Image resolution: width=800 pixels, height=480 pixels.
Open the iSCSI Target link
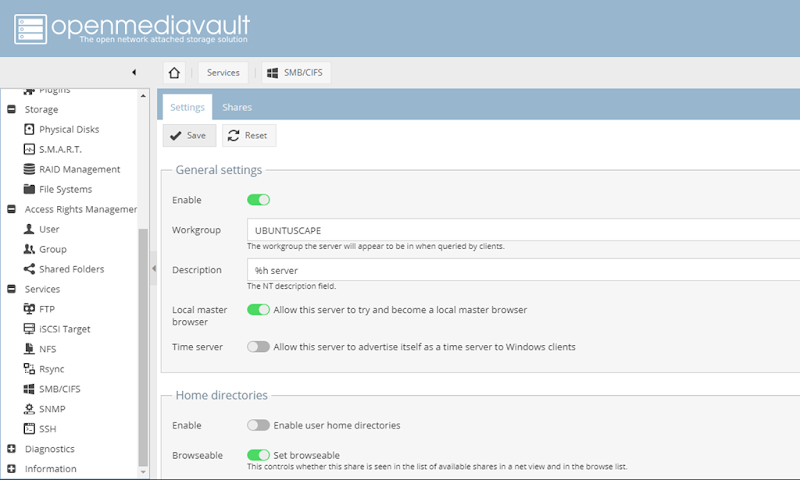(65, 329)
